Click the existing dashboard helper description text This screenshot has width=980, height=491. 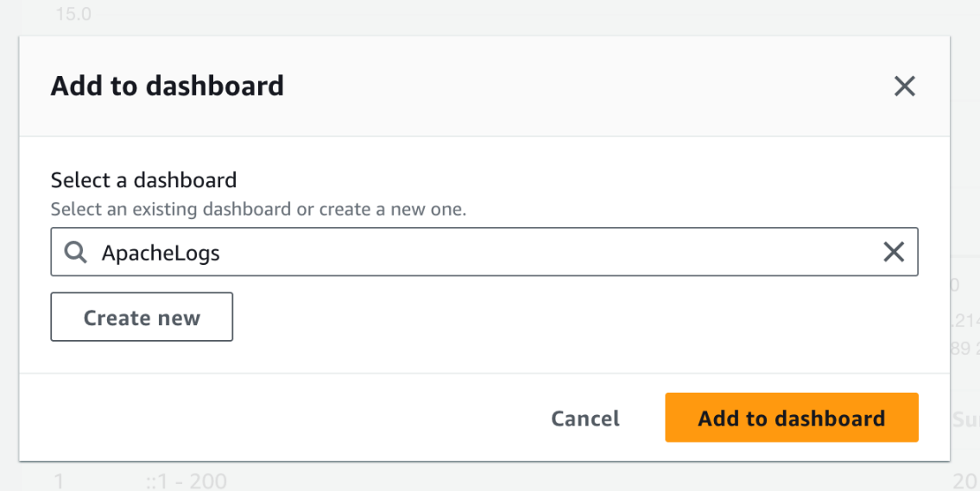(258, 209)
